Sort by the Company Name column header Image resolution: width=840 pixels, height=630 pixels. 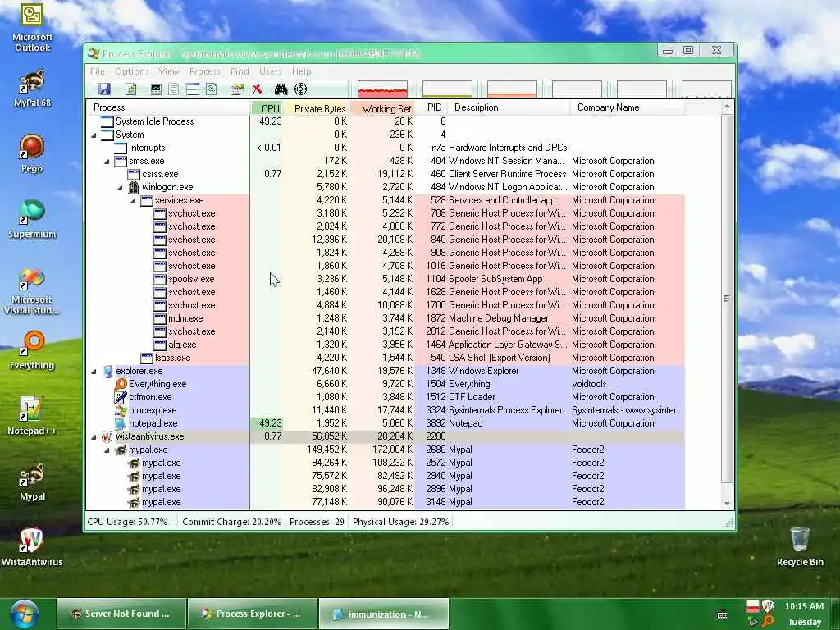pyautogui.click(x=628, y=107)
